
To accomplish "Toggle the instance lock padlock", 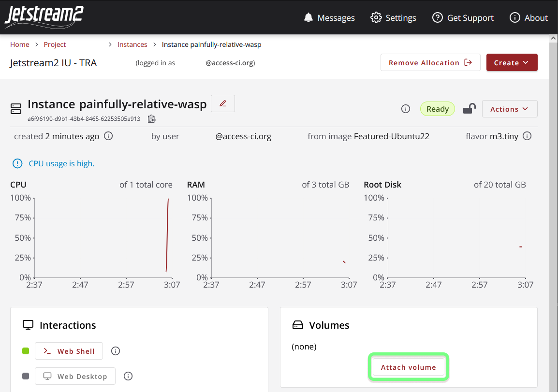I will pyautogui.click(x=469, y=109).
